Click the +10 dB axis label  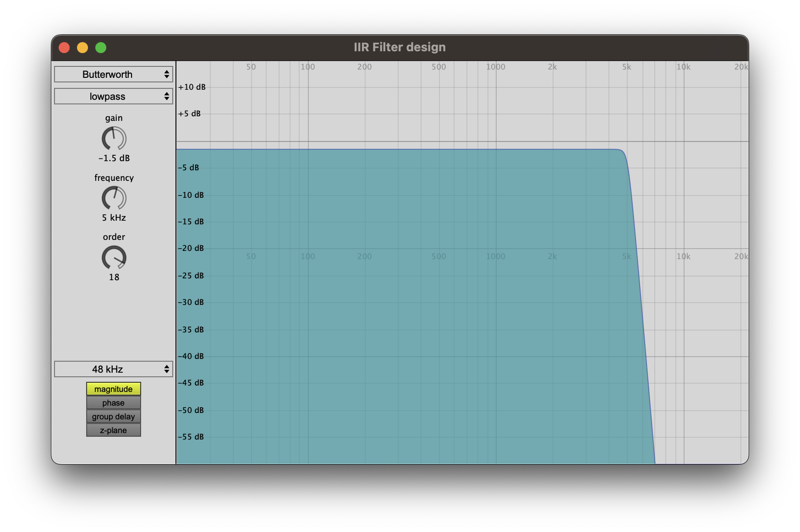pyautogui.click(x=192, y=87)
